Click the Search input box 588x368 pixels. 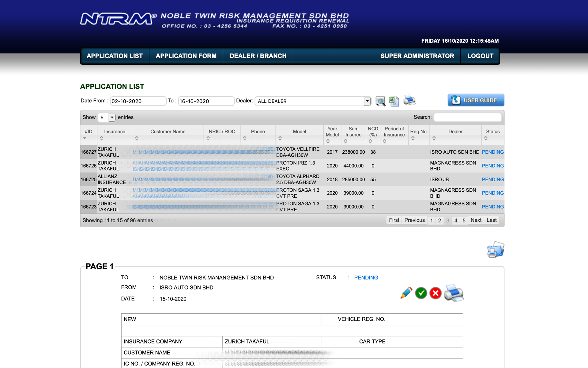tap(468, 117)
